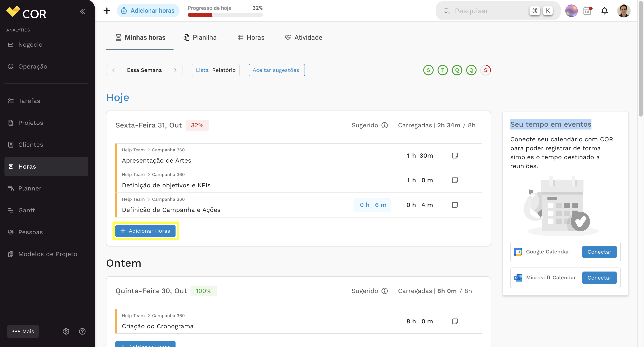Click Campanha 360 breadcrumb in first row
The image size is (644, 347).
tap(168, 150)
